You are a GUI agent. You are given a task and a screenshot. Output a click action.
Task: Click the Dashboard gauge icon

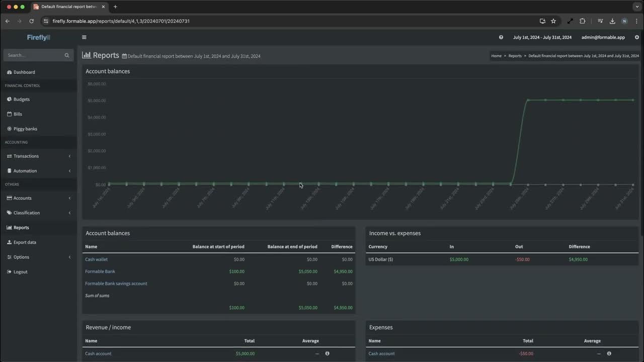click(9, 72)
